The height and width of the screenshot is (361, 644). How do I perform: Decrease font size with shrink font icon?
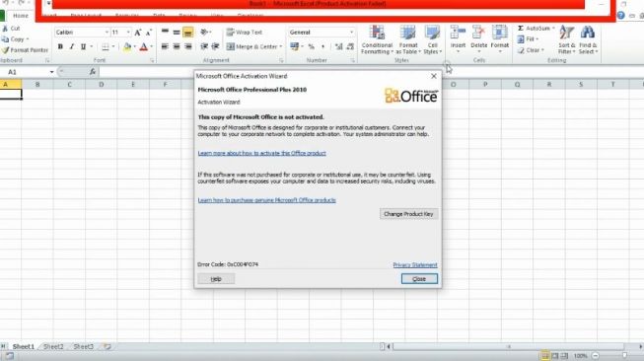[149, 33]
